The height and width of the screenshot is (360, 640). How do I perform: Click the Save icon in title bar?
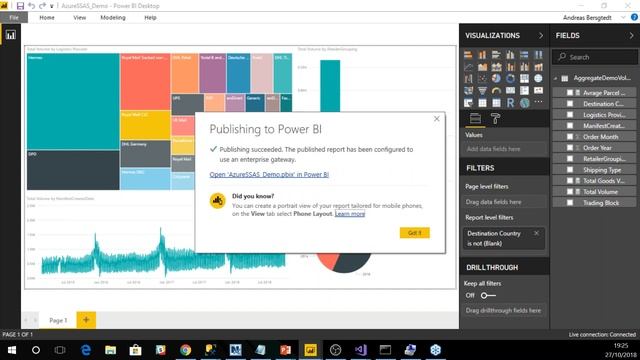(x=20, y=6)
